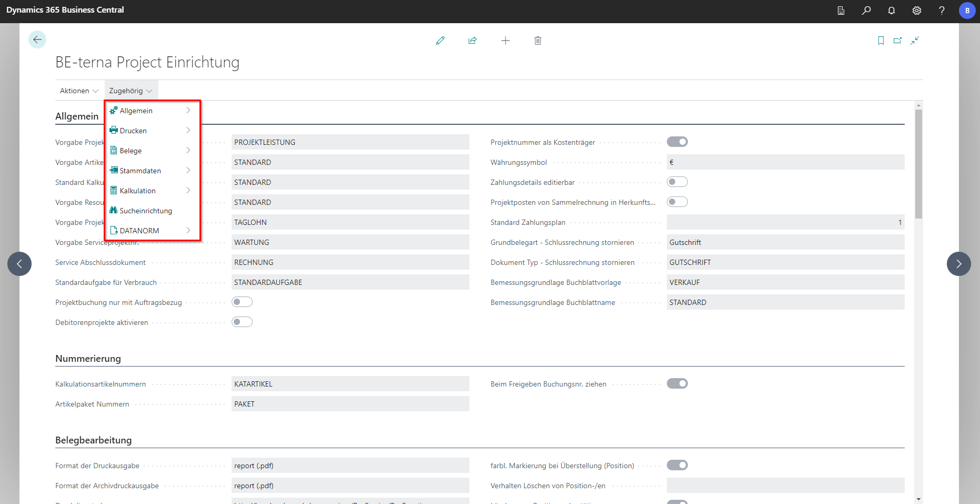
Task: Click the DATANORM file icon
Action: tap(114, 230)
